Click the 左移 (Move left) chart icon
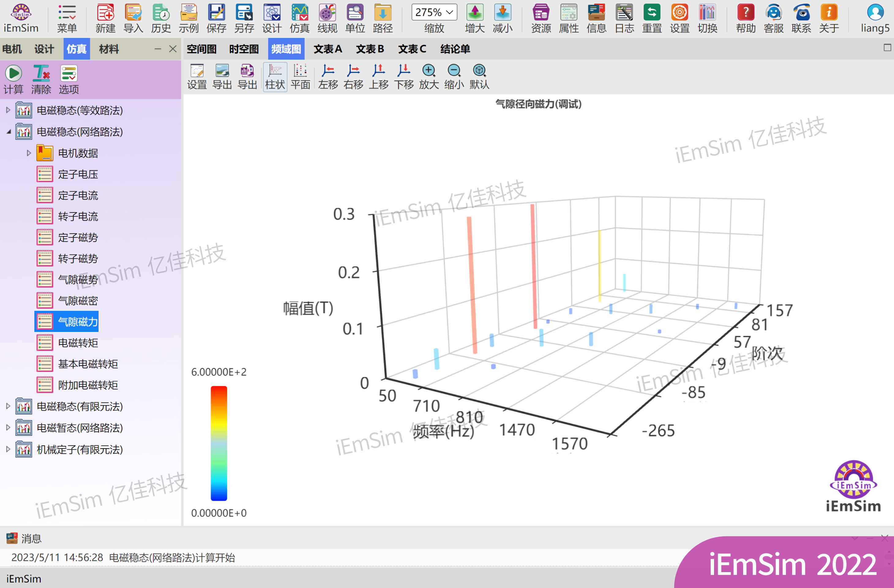The image size is (894, 588). 328,76
